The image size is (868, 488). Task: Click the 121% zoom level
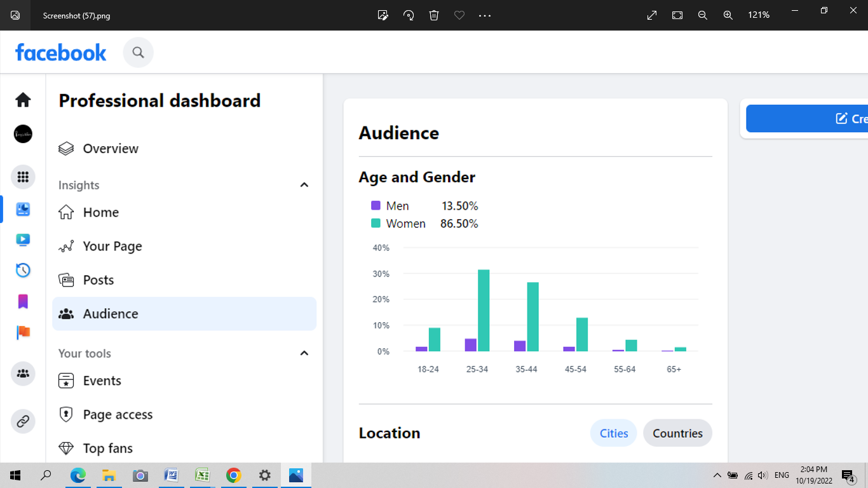coord(759,15)
